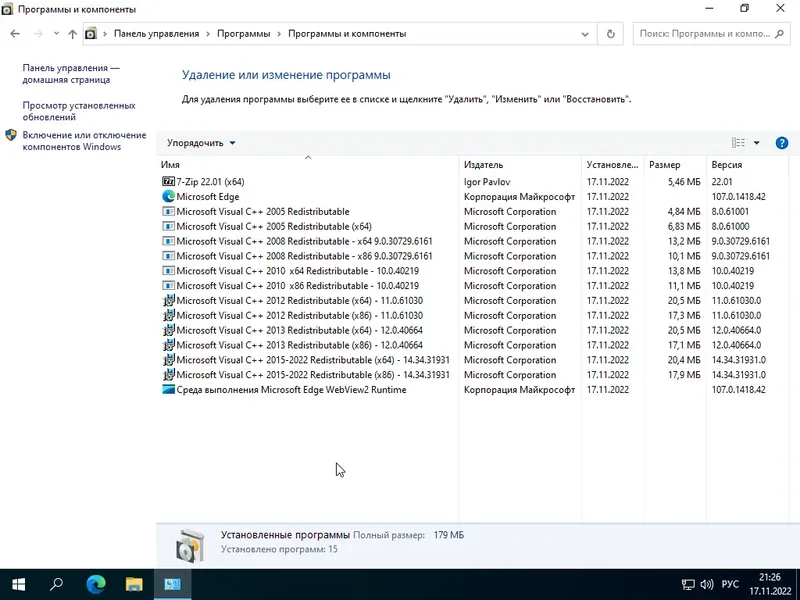Click the Control Panel icon in the address bar
The image size is (800, 600).
(x=90, y=34)
